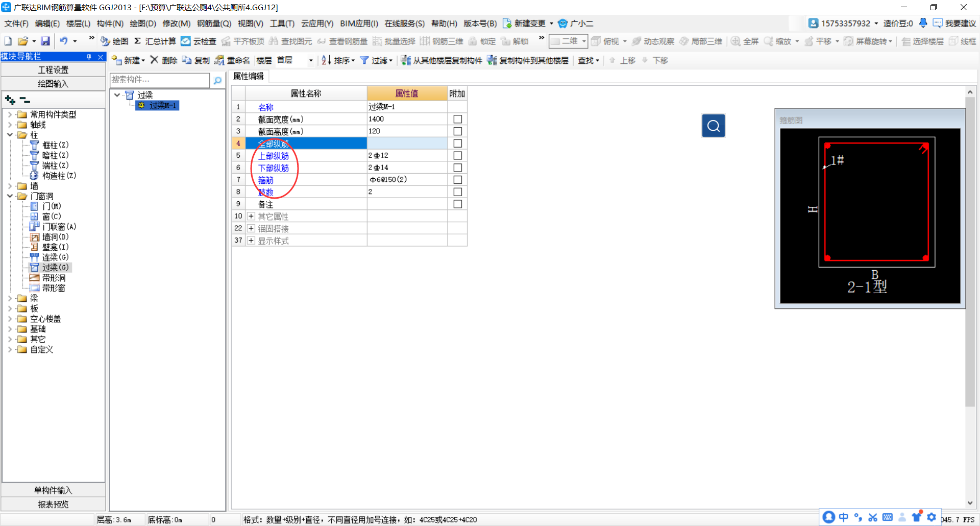This screenshot has height=526, width=980.
Task: Expand 其它属性 row in property table
Action: pyautogui.click(x=251, y=216)
